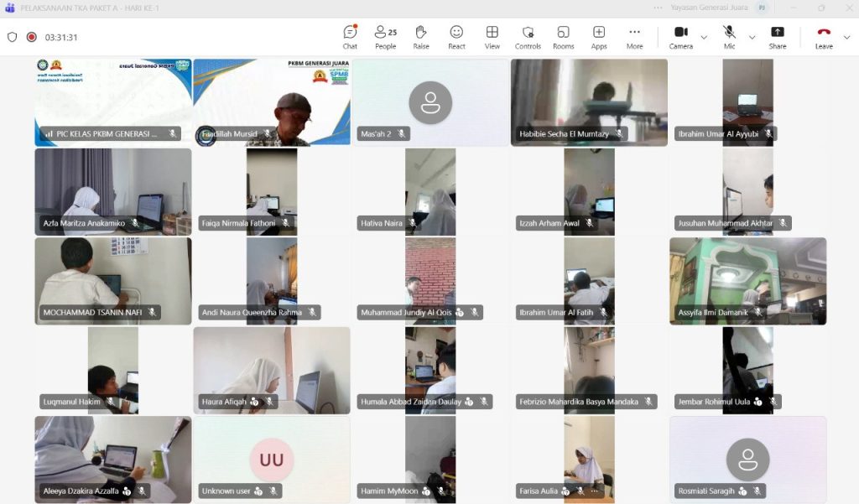The image size is (859, 504).
Task: Raise your hand in the meeting
Action: tap(421, 36)
